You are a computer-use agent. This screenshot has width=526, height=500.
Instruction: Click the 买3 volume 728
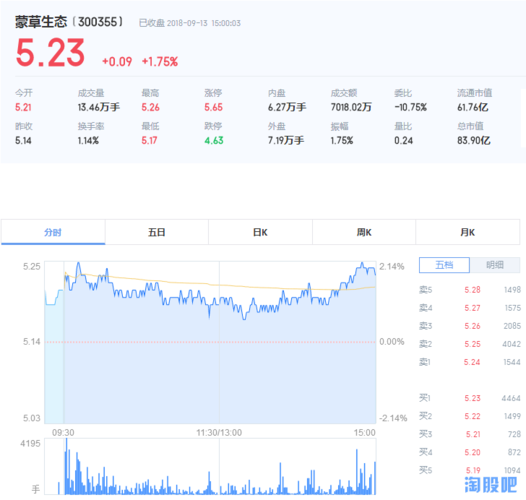point(514,435)
